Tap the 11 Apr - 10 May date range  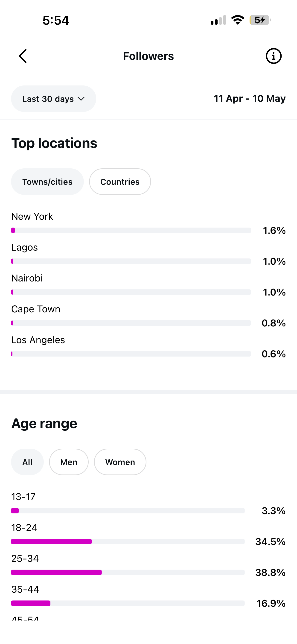point(250,99)
